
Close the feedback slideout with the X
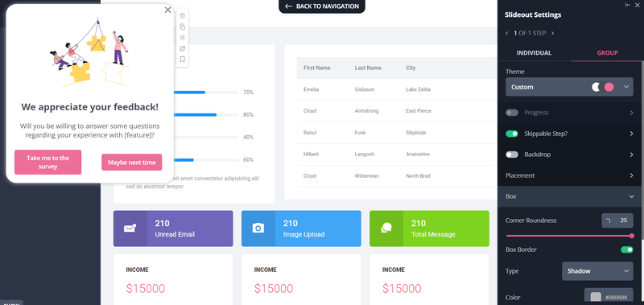167,10
